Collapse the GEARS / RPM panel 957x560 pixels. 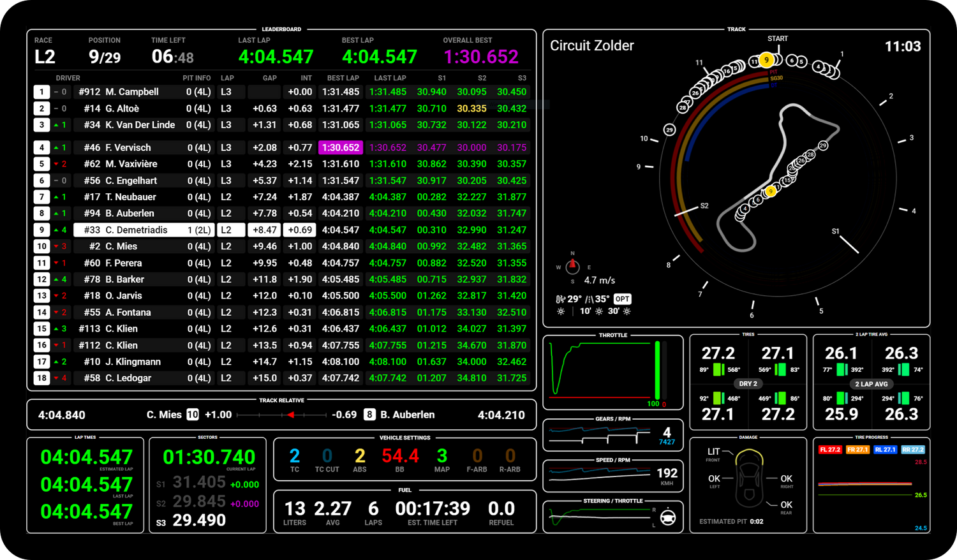click(613, 419)
